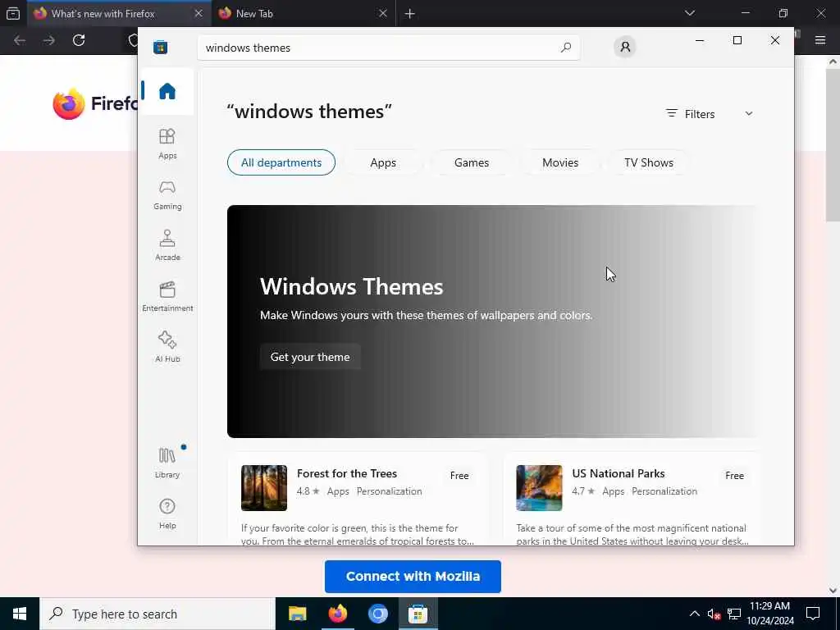The height and width of the screenshot is (630, 840).
Task: Click the network tray icon
Action: pos(734,614)
